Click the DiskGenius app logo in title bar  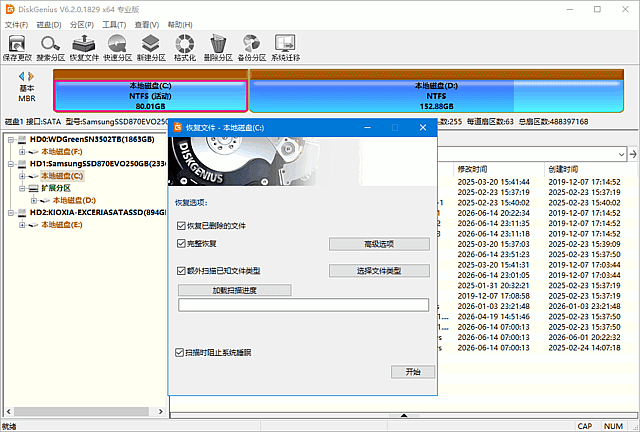point(10,9)
